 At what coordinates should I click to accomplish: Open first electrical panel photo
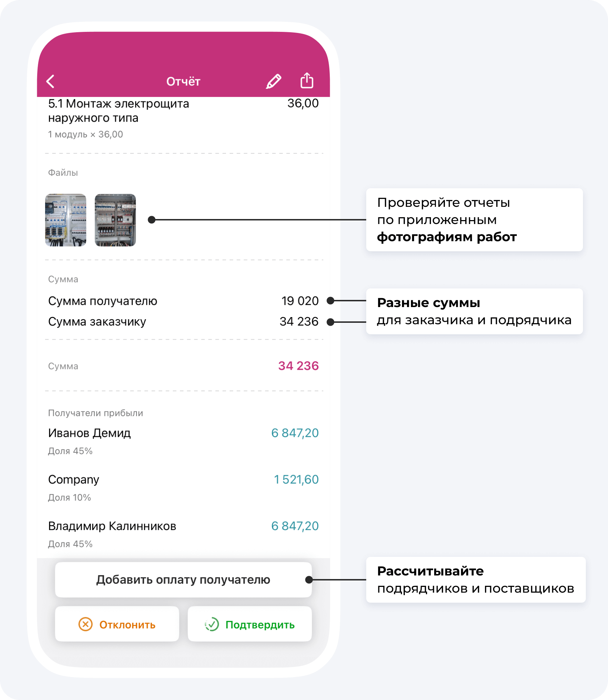(66, 220)
